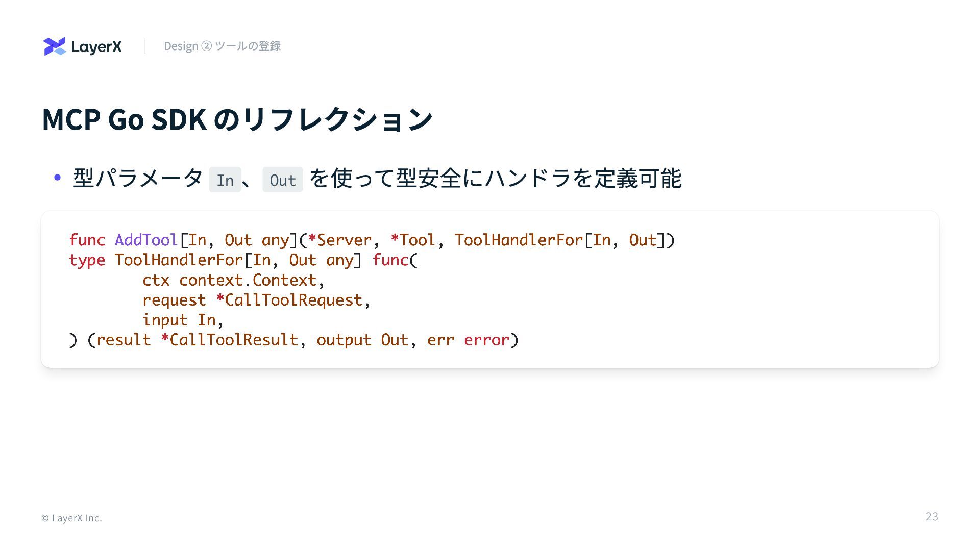The width and height of the screenshot is (980, 551).
Task: Click the LayerX wordmark text
Action: pyautogui.click(x=96, y=47)
